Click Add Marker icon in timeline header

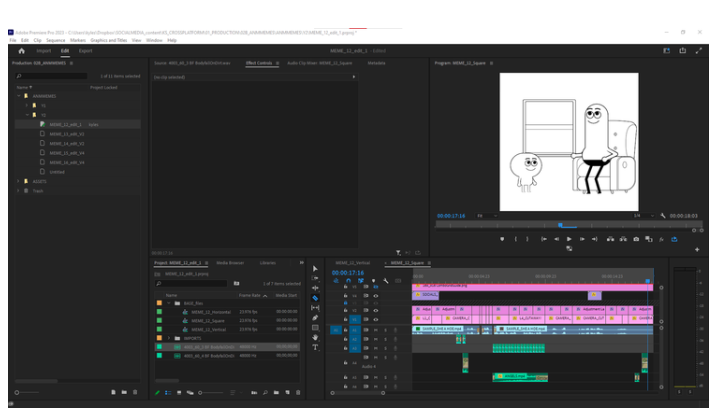(373, 281)
